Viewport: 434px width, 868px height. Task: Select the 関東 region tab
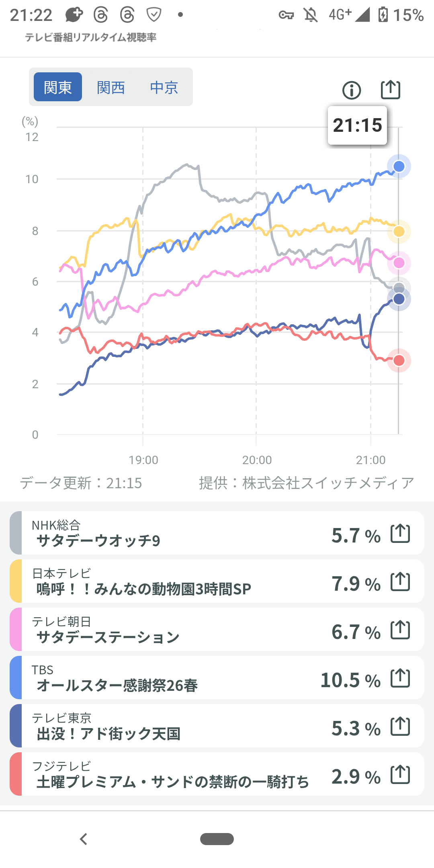point(58,87)
